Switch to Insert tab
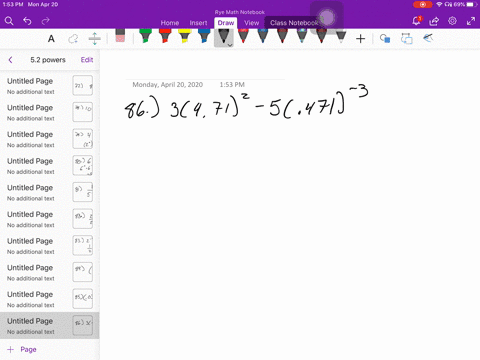Viewport: 480px width, 360px height. (x=198, y=23)
